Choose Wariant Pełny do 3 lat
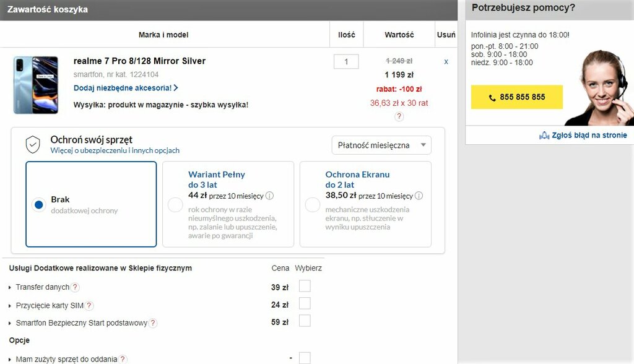634x364 pixels. (x=175, y=205)
